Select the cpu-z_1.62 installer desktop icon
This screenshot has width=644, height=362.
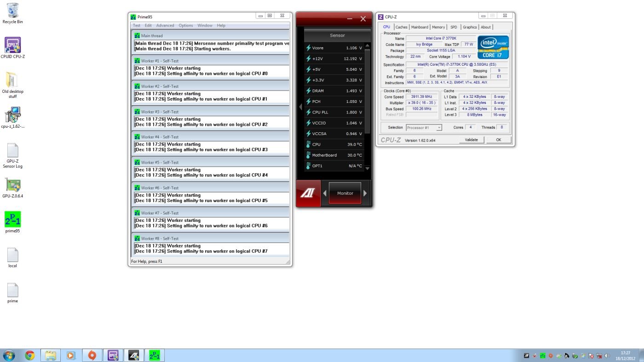point(12,118)
